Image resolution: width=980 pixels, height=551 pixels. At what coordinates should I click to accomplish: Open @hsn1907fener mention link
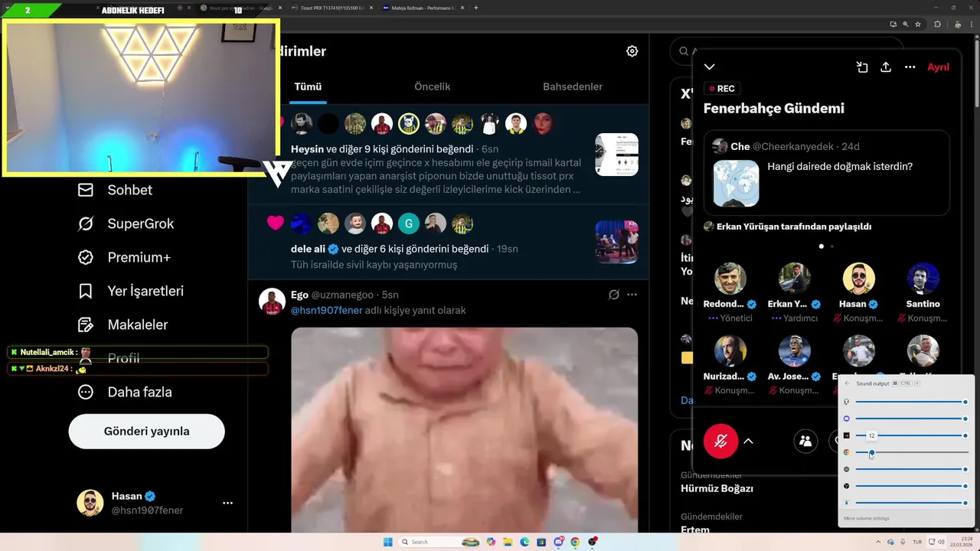327,310
